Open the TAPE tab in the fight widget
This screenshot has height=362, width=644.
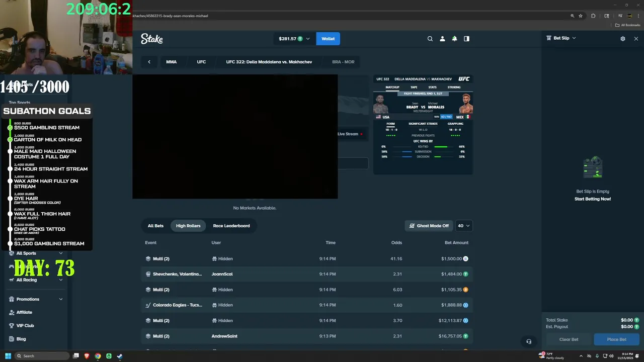[x=414, y=87]
